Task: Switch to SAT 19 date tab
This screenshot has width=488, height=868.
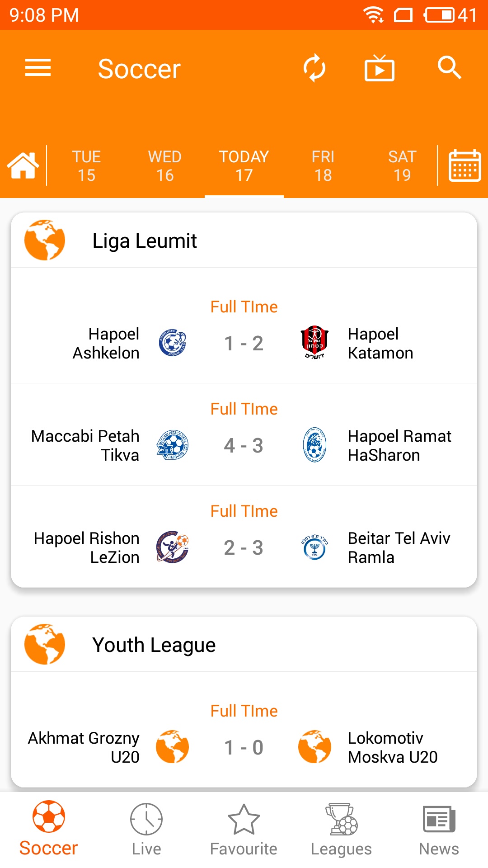Action: click(x=402, y=166)
